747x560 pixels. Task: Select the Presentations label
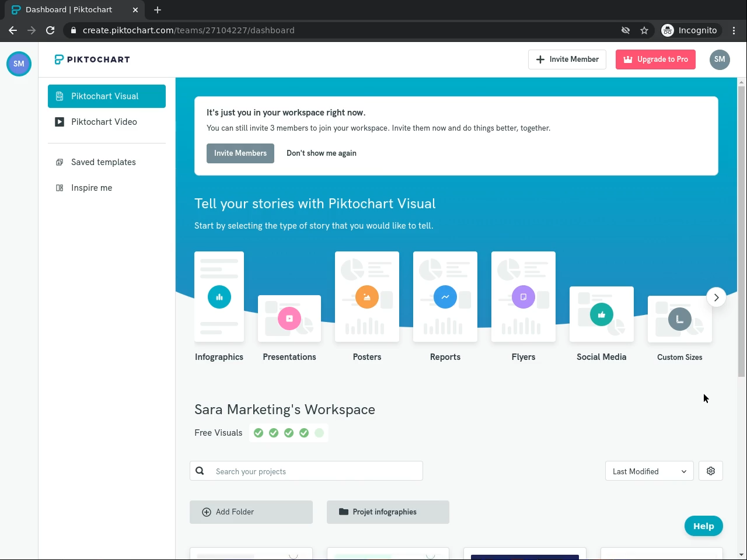pyautogui.click(x=289, y=357)
